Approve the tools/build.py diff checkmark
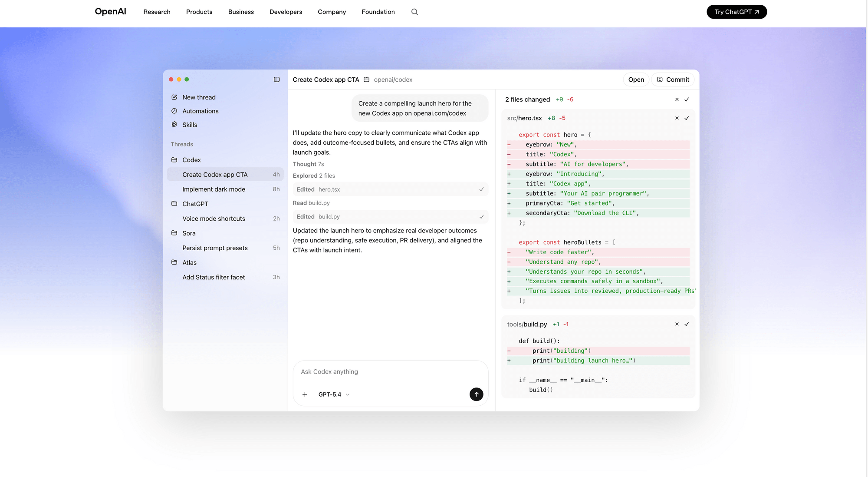Image resolution: width=868 pixels, height=477 pixels. coord(686,324)
